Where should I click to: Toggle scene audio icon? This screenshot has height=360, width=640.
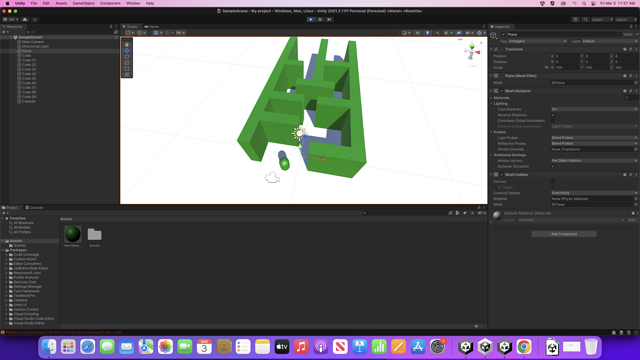click(438, 33)
